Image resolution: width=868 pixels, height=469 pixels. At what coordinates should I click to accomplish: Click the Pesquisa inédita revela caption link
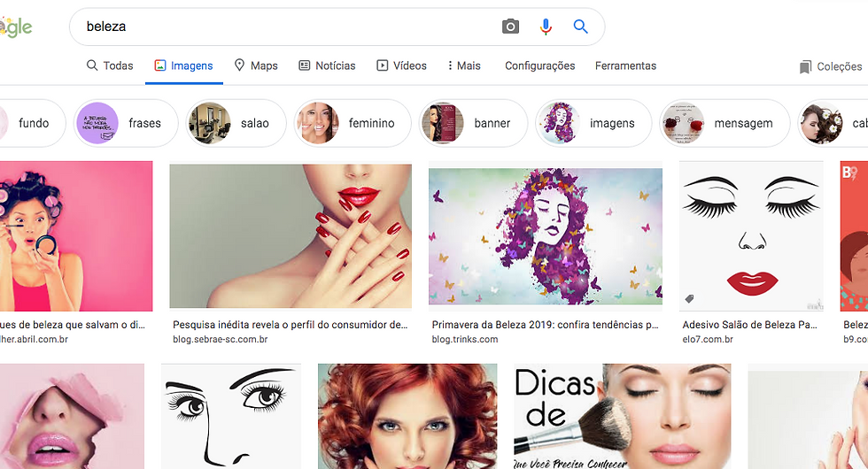coord(291,325)
